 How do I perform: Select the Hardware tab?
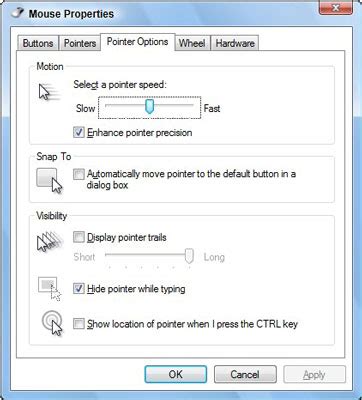point(235,43)
